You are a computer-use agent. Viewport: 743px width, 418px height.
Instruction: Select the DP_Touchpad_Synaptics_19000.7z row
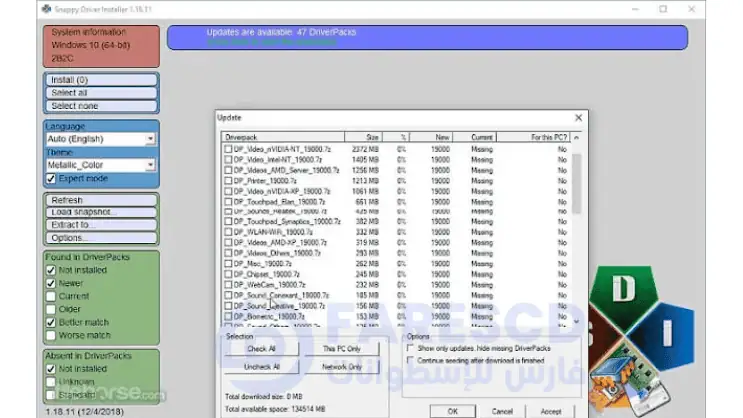tap(396, 222)
